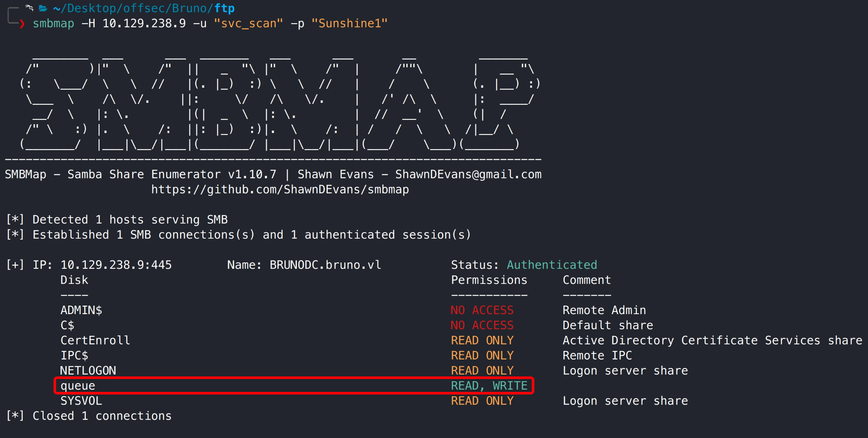This screenshot has width=868, height=438.
Task: Click the "svc_scan" username argument
Action: (x=248, y=24)
